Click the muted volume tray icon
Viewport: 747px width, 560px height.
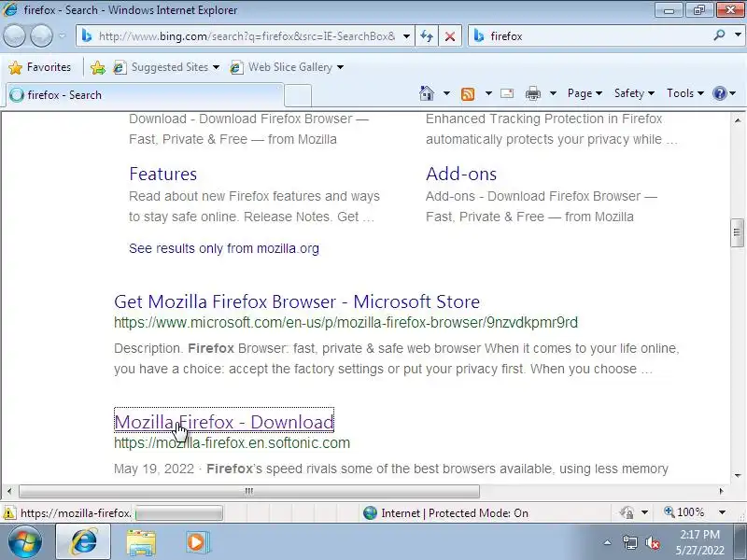[653, 542]
